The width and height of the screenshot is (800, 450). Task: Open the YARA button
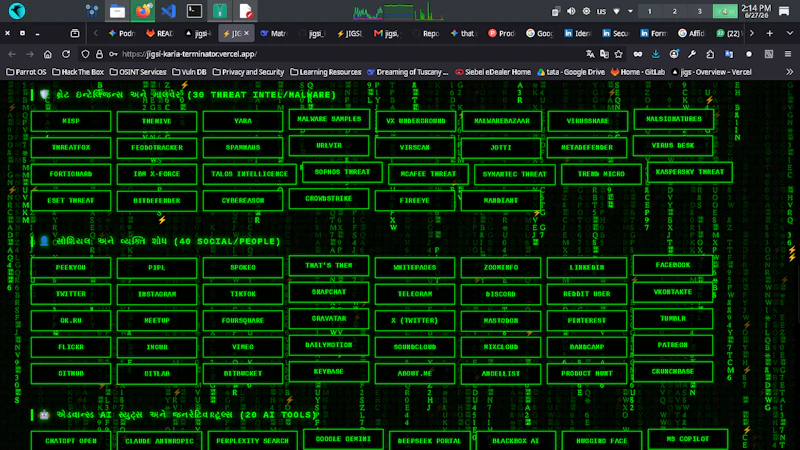pyautogui.click(x=243, y=121)
